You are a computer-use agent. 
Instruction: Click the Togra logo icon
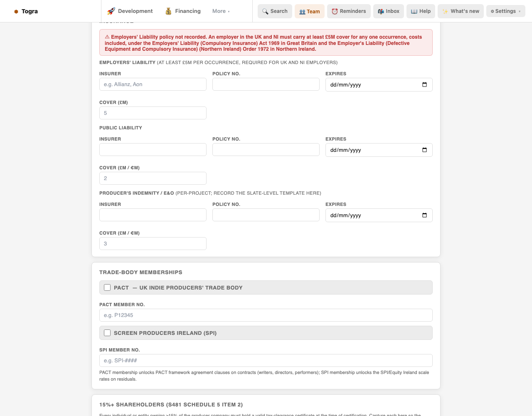coord(16,12)
